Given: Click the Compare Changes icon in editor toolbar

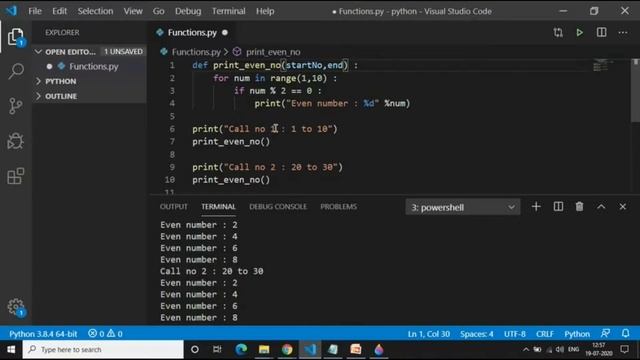Looking at the screenshot, I should coord(558,33).
